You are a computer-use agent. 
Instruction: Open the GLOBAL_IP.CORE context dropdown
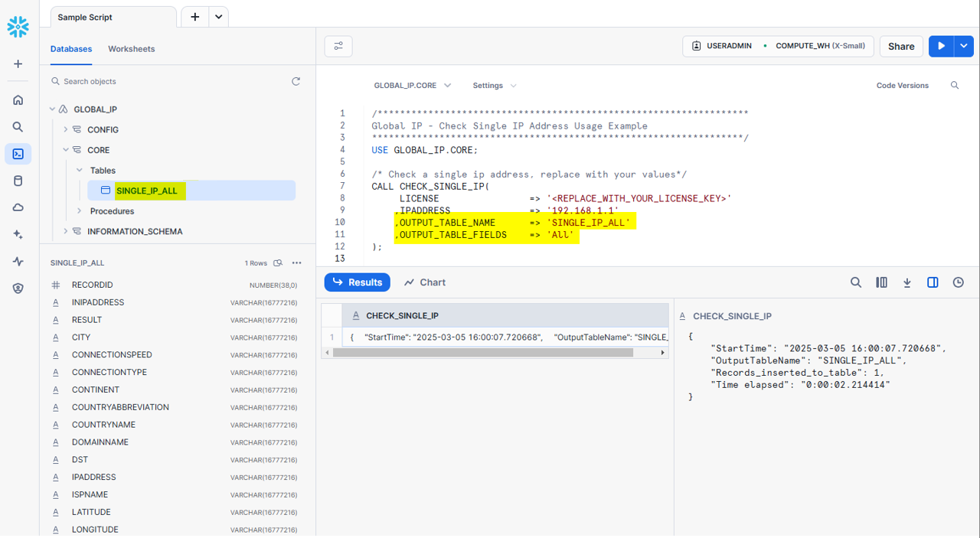click(x=413, y=86)
